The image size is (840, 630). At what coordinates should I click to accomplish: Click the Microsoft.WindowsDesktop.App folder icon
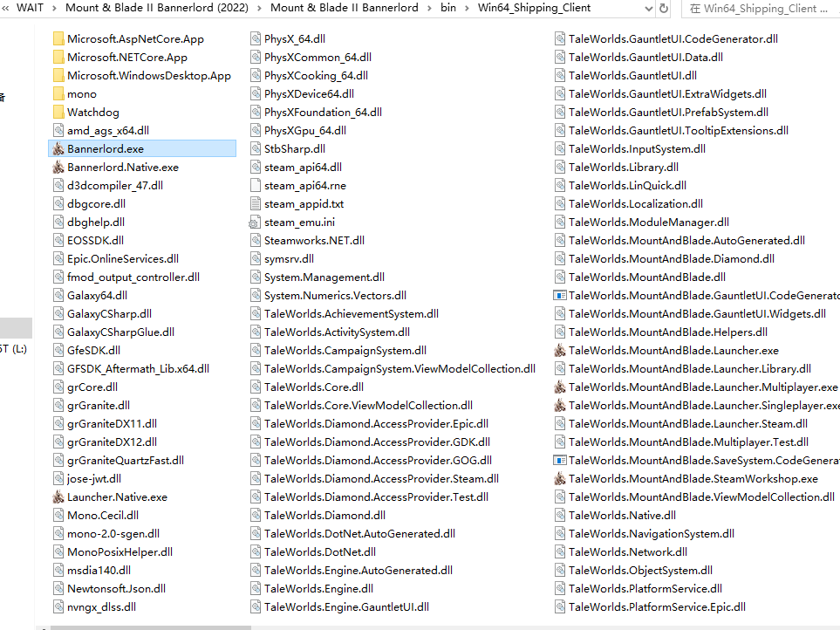coord(59,76)
